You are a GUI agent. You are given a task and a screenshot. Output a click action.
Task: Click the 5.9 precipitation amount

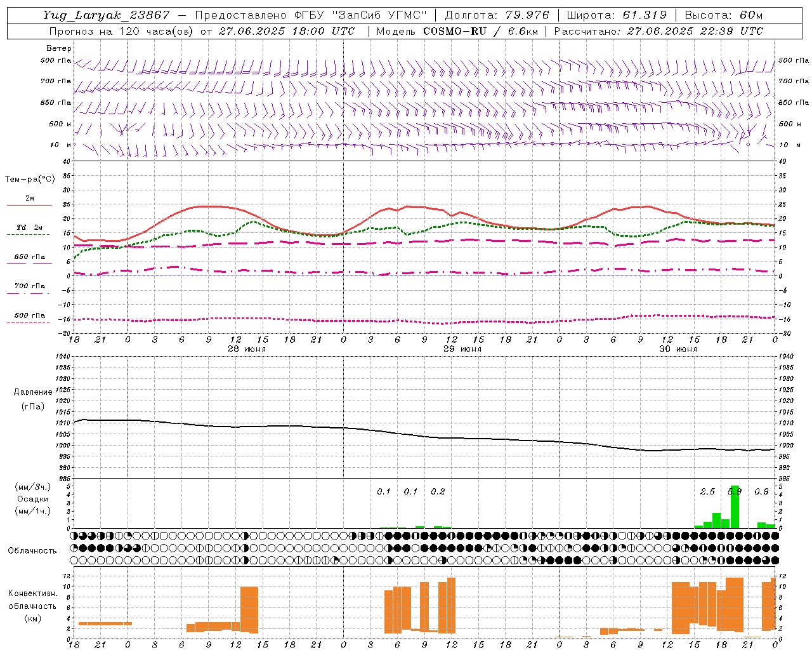[x=735, y=491]
